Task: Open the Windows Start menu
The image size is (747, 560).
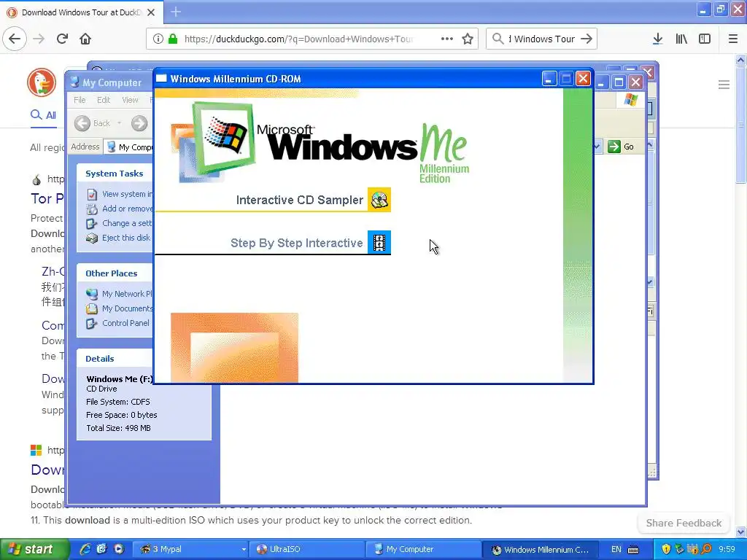Action: pos(34,549)
